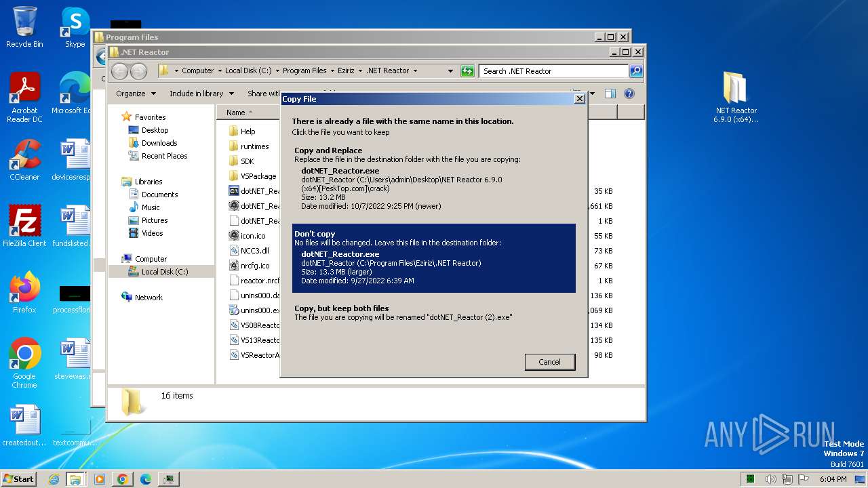Click the volume speaker tray icon
Image resolution: width=868 pixels, height=488 pixels.
coord(770,479)
